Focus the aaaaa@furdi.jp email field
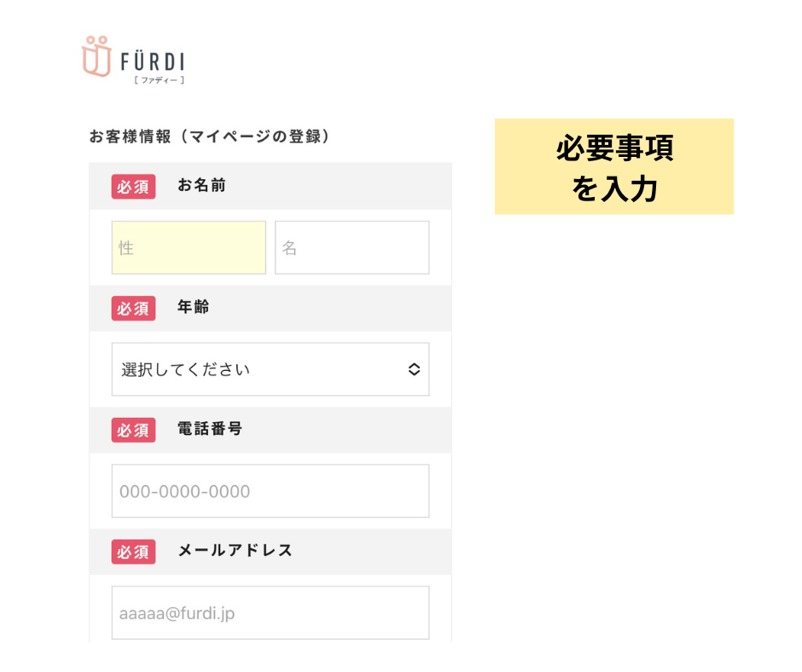 coord(270,612)
